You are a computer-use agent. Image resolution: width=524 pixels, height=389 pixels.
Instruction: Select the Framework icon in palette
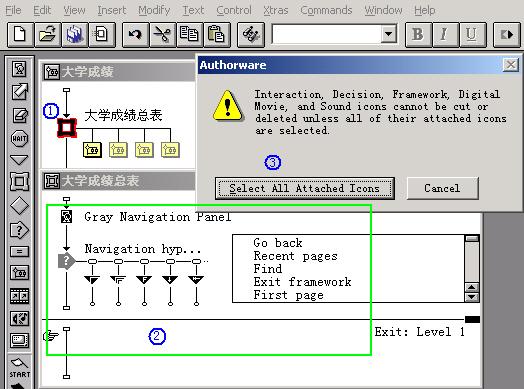coord(19,181)
